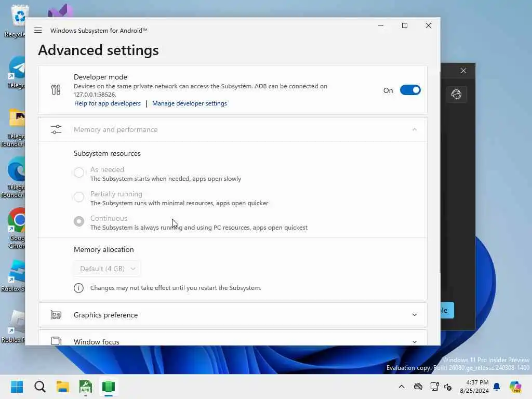Open File Explorer from taskbar
532x399 pixels.
coord(63,387)
